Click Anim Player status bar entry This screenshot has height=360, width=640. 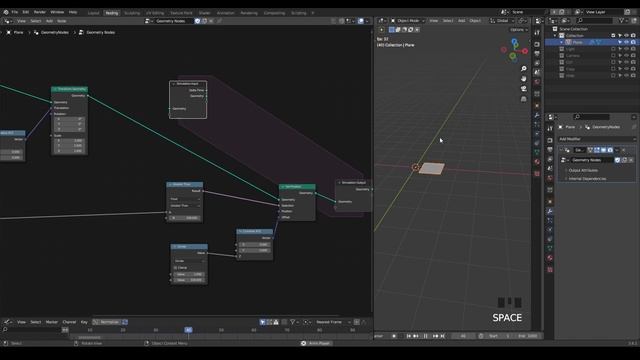pos(316,343)
